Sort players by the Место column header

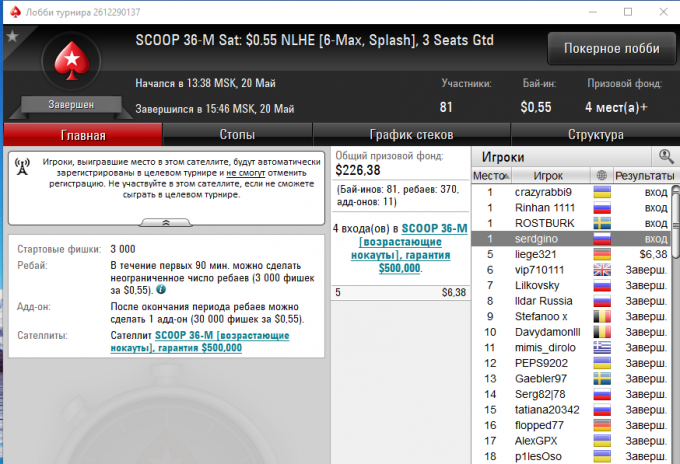(491, 176)
